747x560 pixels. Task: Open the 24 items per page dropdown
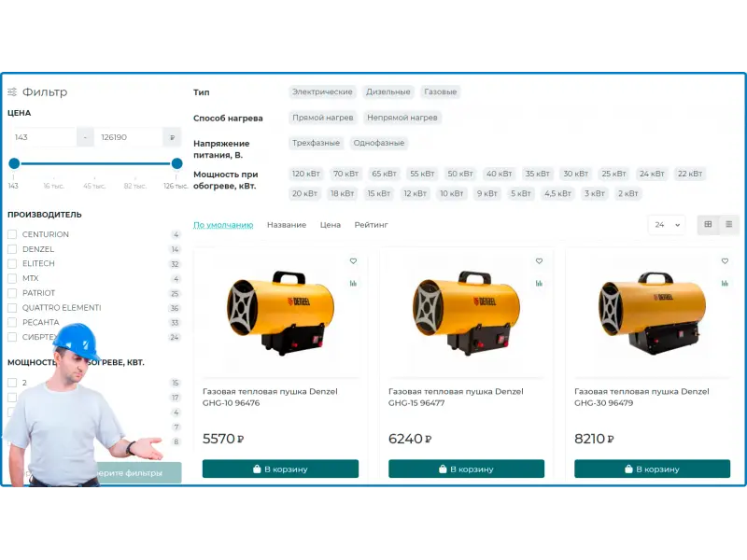coord(667,225)
